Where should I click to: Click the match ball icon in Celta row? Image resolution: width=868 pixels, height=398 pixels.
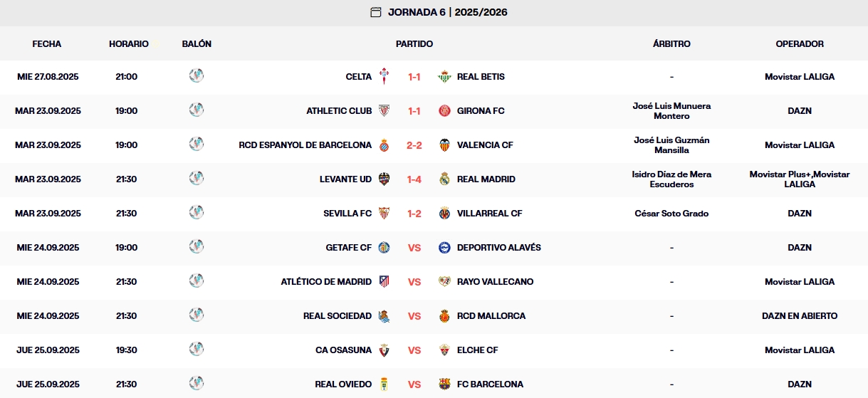tap(197, 75)
